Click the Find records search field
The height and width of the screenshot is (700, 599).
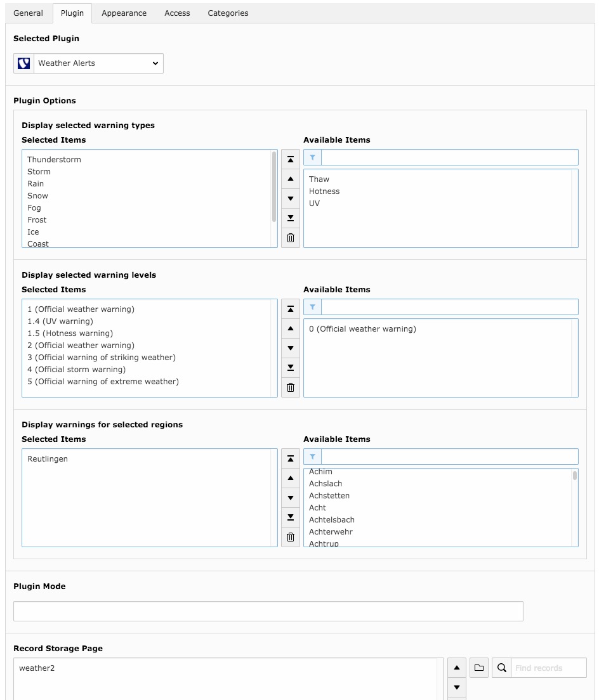click(548, 668)
